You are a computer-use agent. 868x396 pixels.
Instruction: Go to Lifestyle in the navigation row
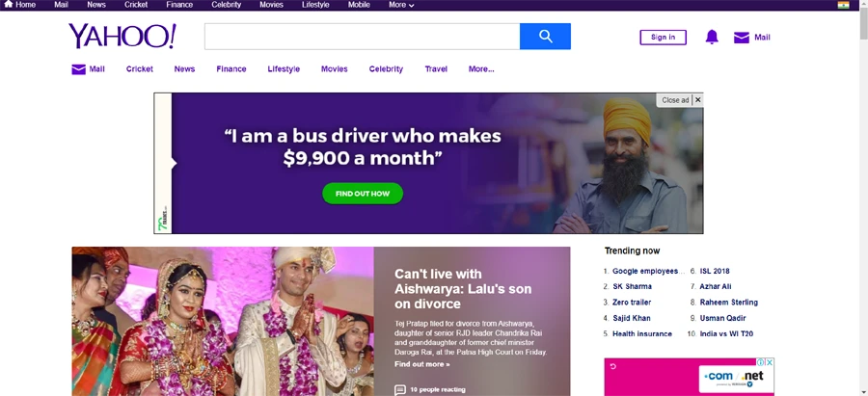pos(284,69)
